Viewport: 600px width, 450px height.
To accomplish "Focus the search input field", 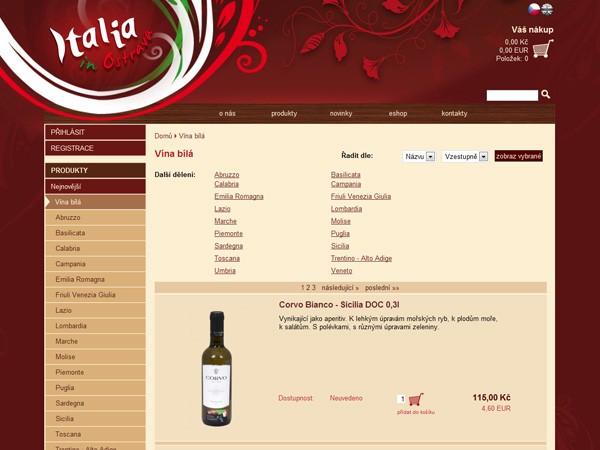I will pyautogui.click(x=512, y=95).
